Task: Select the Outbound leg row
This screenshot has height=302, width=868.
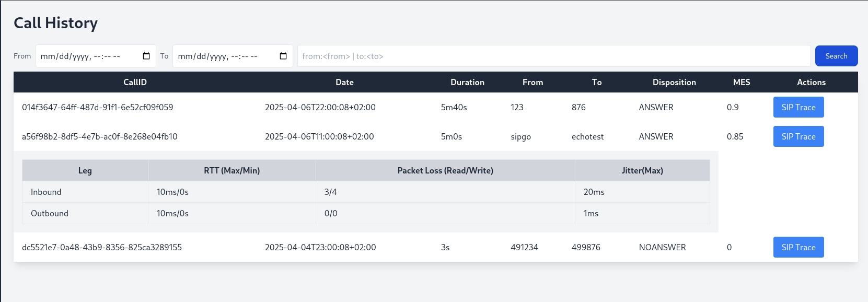Action: (50, 213)
